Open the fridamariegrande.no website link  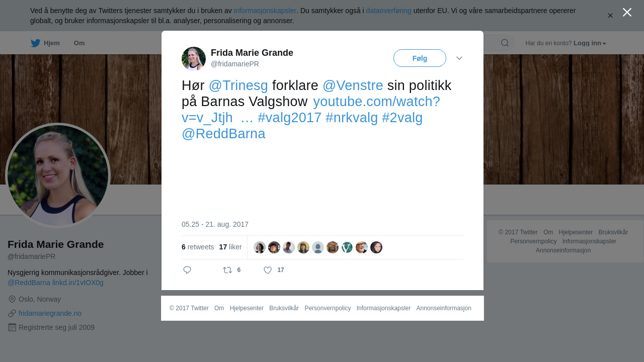click(x=50, y=313)
